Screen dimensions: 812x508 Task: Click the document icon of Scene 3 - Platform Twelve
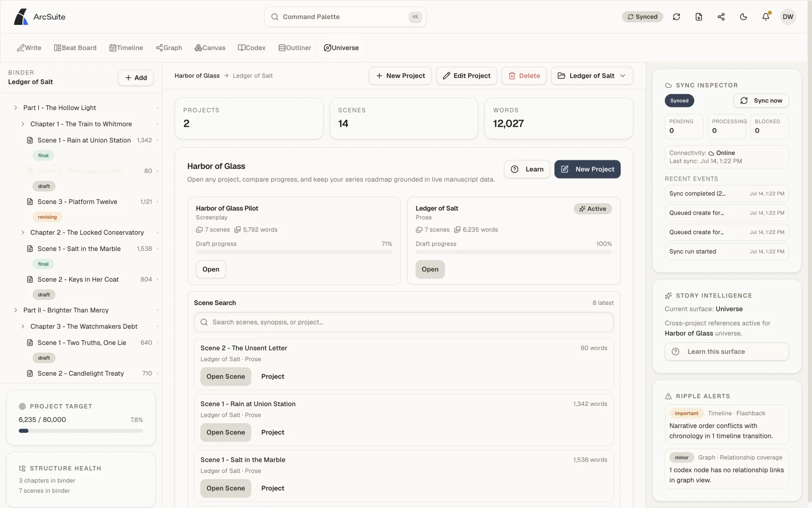click(x=30, y=202)
